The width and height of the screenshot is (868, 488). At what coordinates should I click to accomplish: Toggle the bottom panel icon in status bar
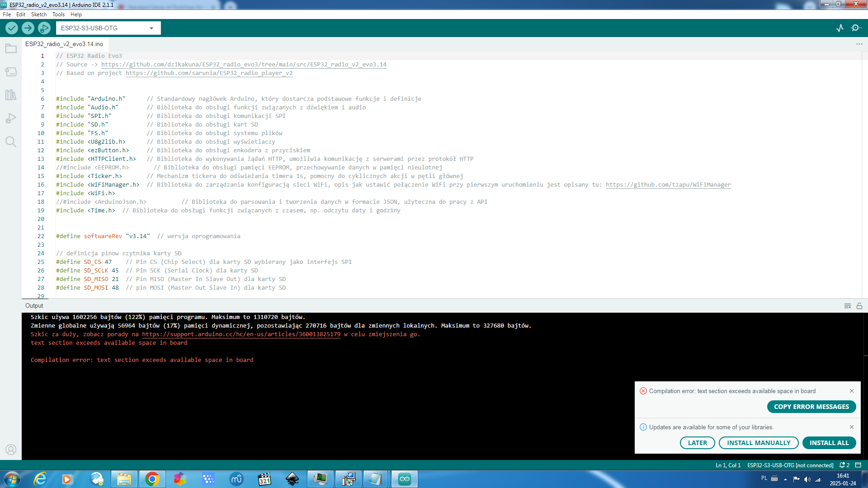click(x=858, y=465)
